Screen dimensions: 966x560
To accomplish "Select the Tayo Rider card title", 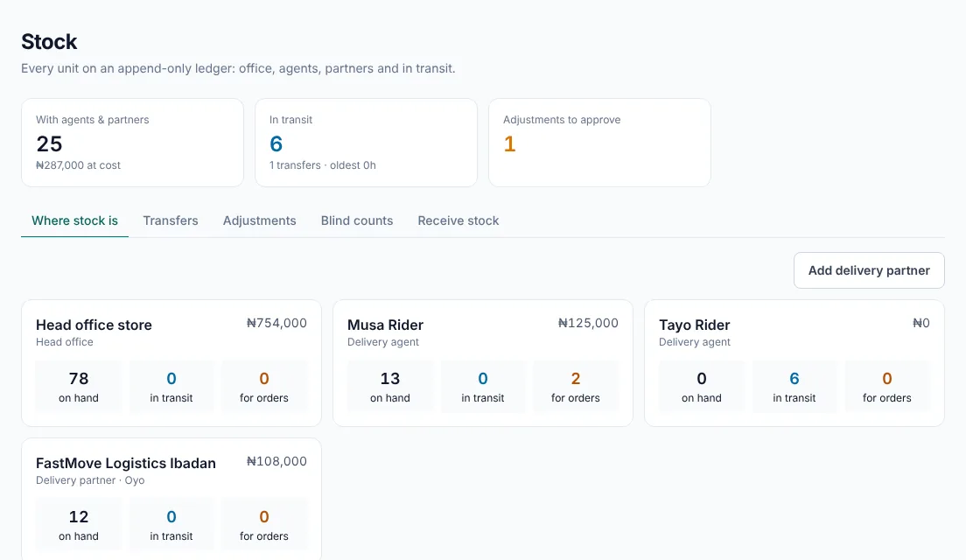I will coord(695,325).
